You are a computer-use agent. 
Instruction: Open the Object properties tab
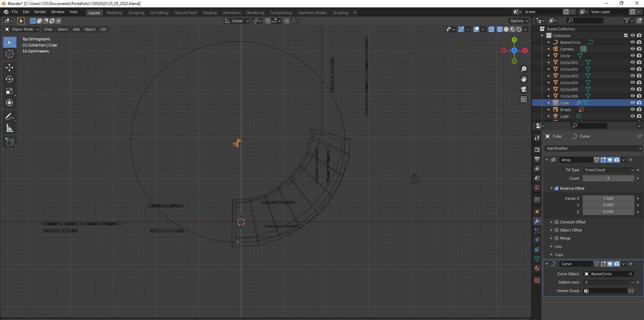click(537, 212)
